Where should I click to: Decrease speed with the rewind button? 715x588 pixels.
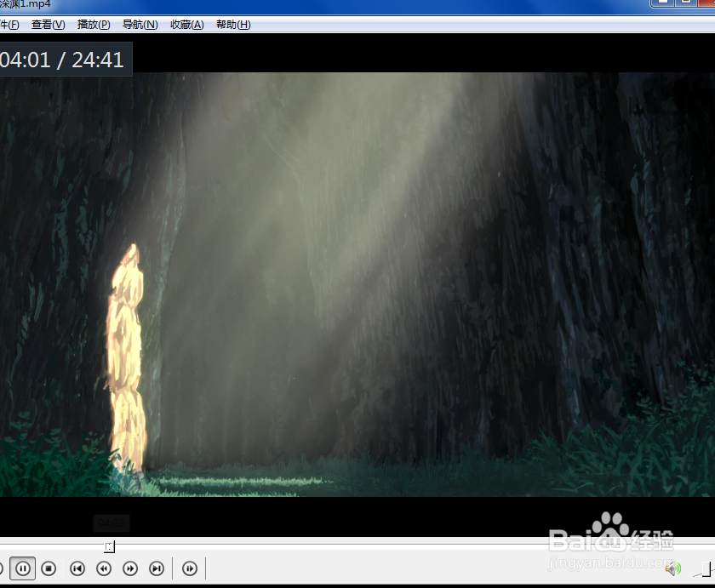pyautogui.click(x=104, y=568)
